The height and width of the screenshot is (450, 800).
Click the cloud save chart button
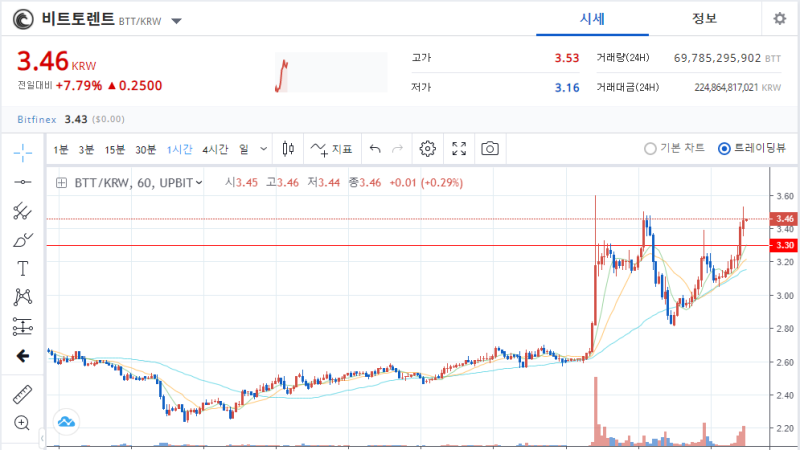(x=66, y=422)
